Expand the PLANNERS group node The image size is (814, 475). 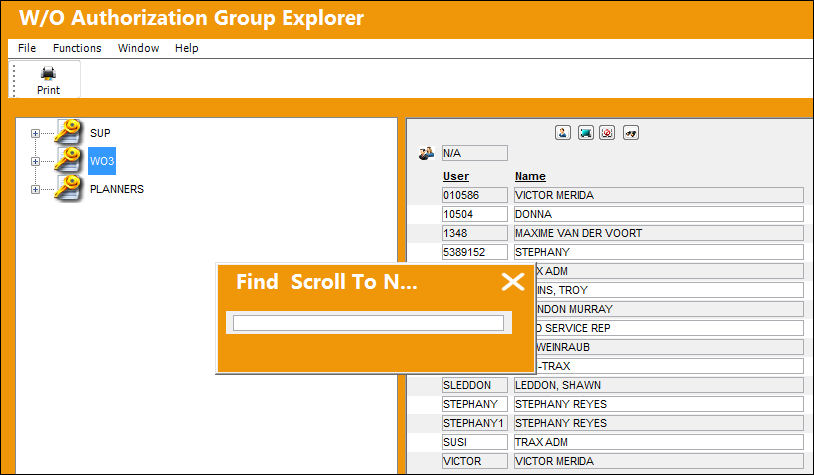(35, 189)
